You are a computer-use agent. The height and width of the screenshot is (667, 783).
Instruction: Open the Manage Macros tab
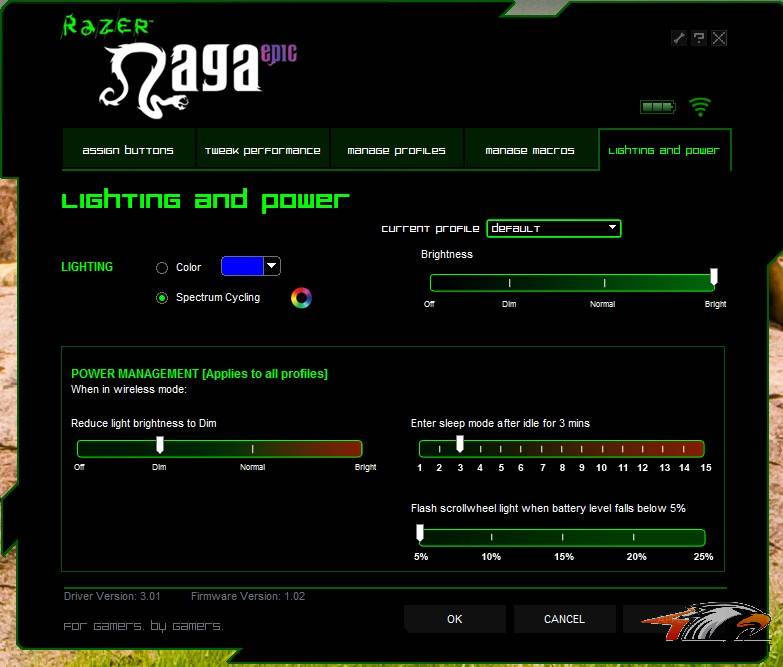pos(530,150)
